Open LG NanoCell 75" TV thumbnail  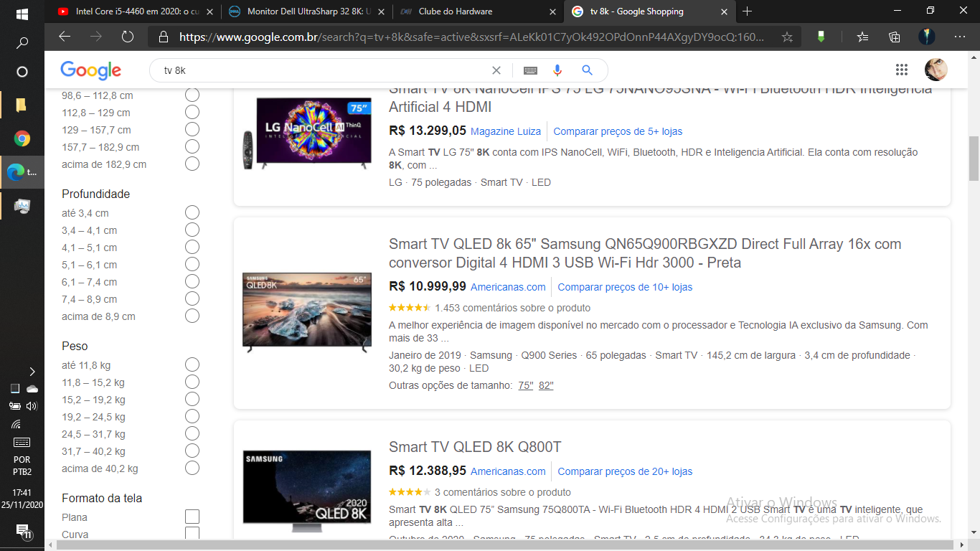pyautogui.click(x=307, y=133)
